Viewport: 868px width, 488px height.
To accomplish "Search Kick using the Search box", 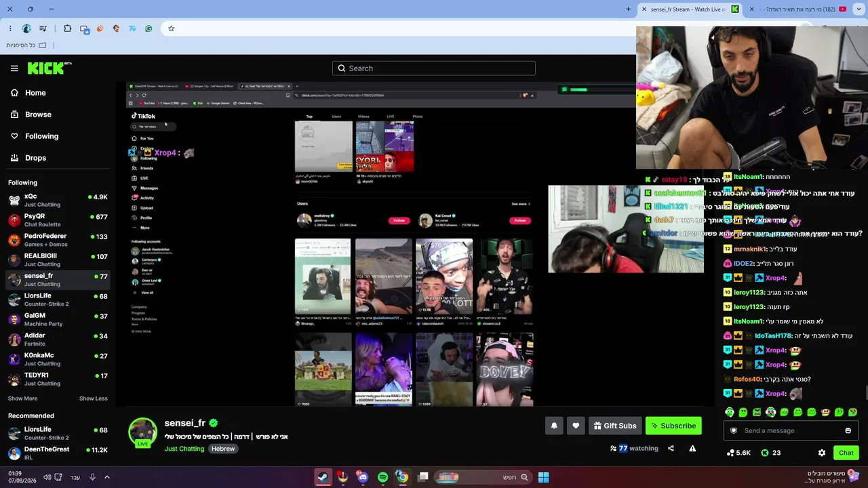I will (434, 68).
